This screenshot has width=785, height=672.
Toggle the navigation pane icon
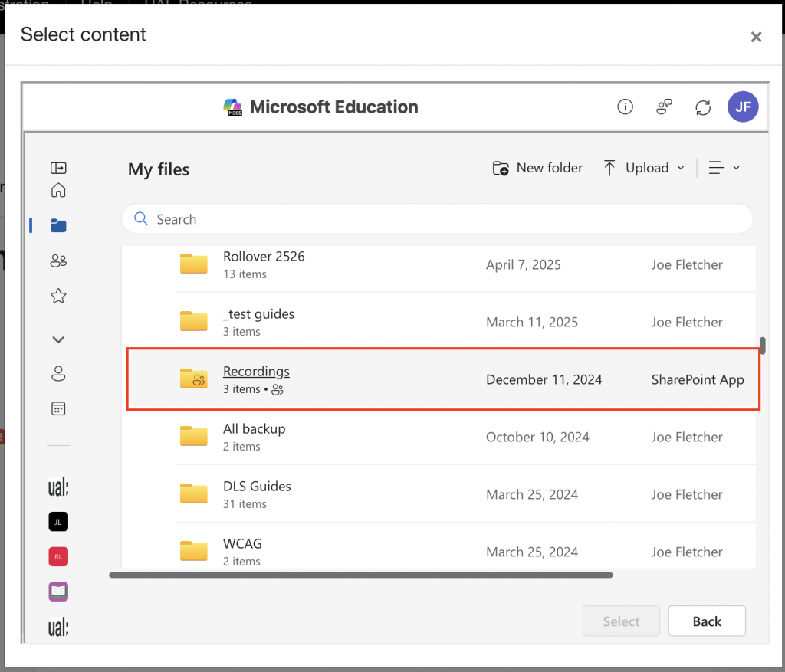58,168
